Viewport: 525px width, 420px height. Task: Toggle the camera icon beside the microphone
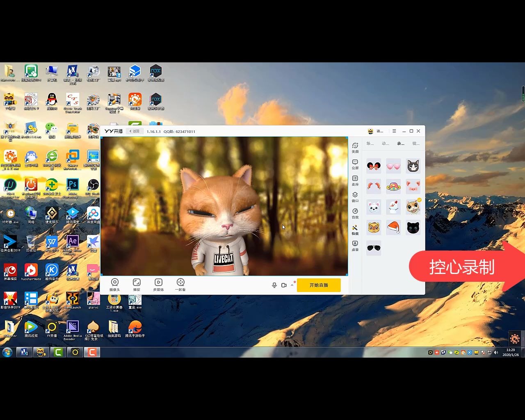[x=284, y=285]
